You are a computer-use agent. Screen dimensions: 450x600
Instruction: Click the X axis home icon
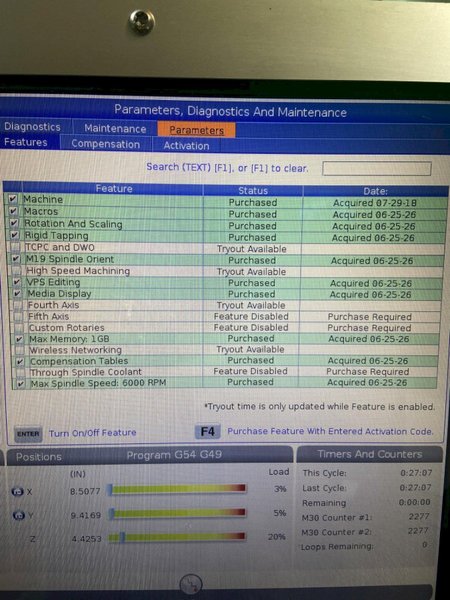[x=18, y=492]
